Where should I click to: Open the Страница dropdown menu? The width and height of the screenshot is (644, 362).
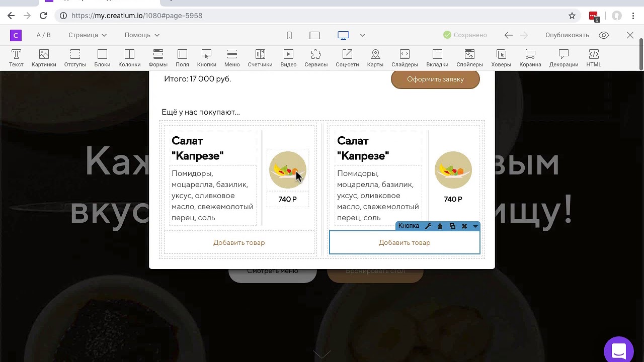click(x=88, y=35)
